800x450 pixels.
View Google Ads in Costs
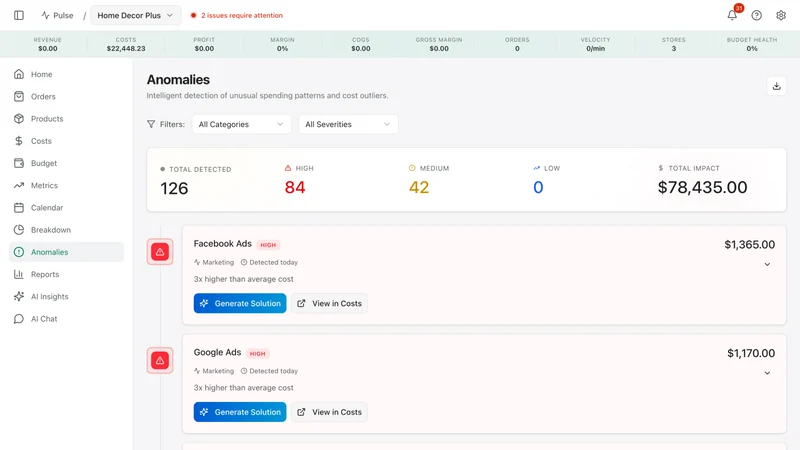(329, 412)
